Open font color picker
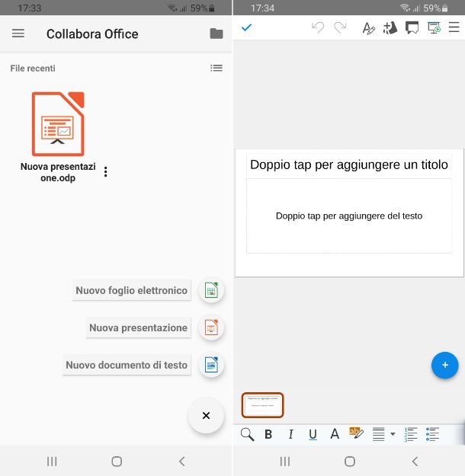 [335, 434]
